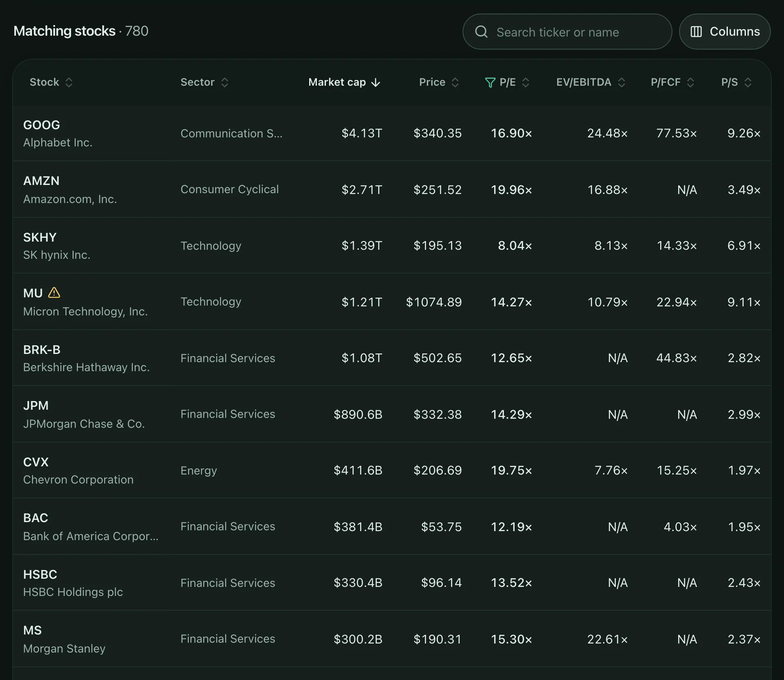This screenshot has width=784, height=680.
Task: Sort by the P/FCF column
Action: click(672, 82)
